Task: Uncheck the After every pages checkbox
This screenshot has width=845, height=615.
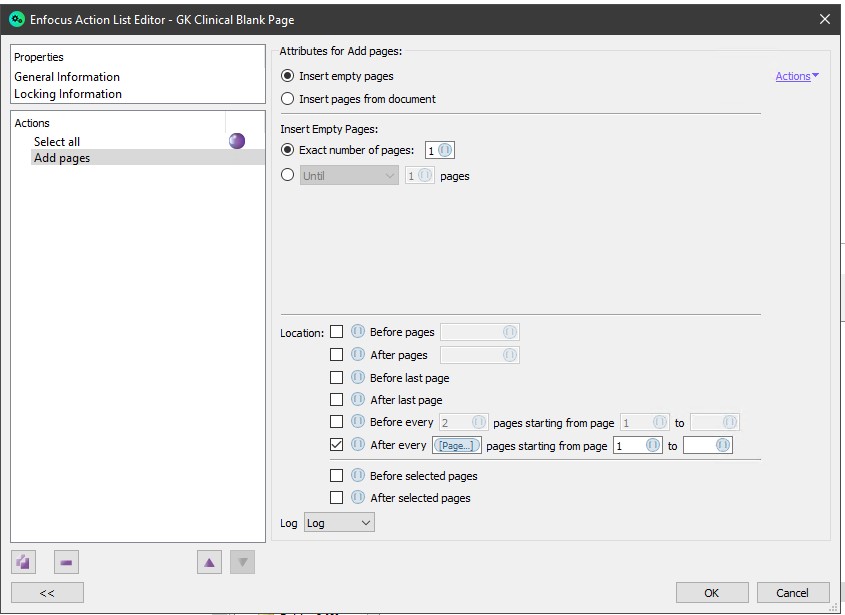Action: coord(337,445)
